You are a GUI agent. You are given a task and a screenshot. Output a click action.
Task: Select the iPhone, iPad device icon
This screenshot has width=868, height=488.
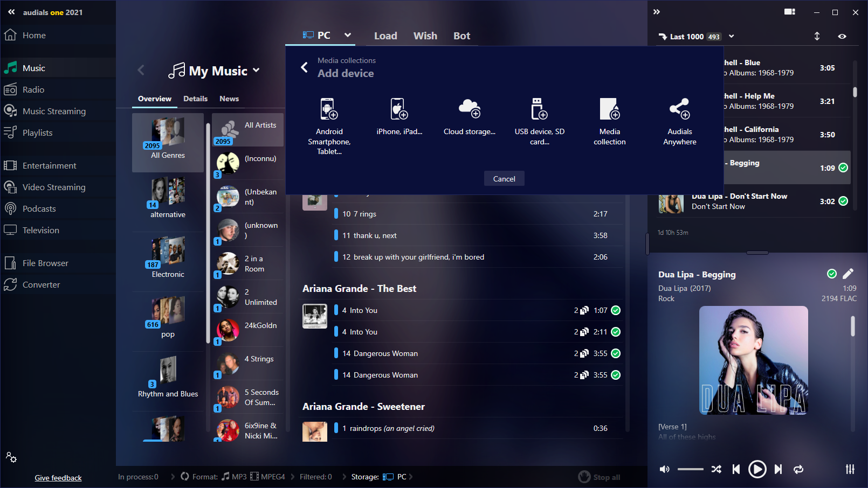[399, 109]
